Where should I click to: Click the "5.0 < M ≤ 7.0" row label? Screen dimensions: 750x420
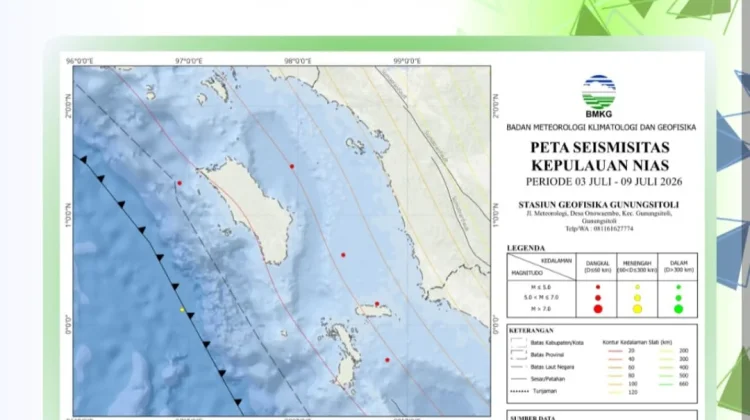point(540,298)
